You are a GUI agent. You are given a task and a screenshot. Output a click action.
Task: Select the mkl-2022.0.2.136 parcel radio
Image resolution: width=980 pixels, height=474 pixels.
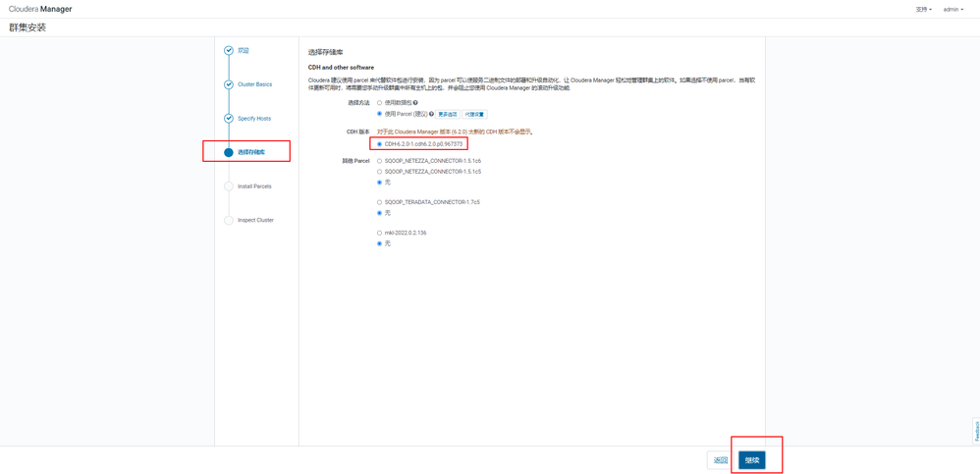pyautogui.click(x=379, y=233)
